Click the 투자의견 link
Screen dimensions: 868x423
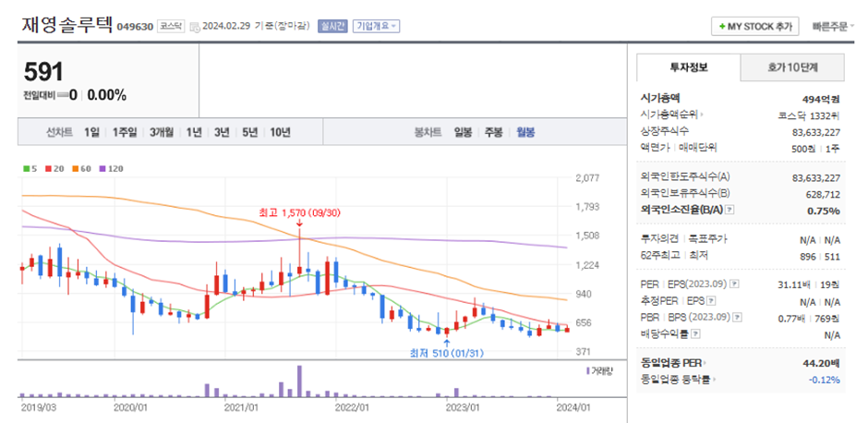[x=658, y=239]
